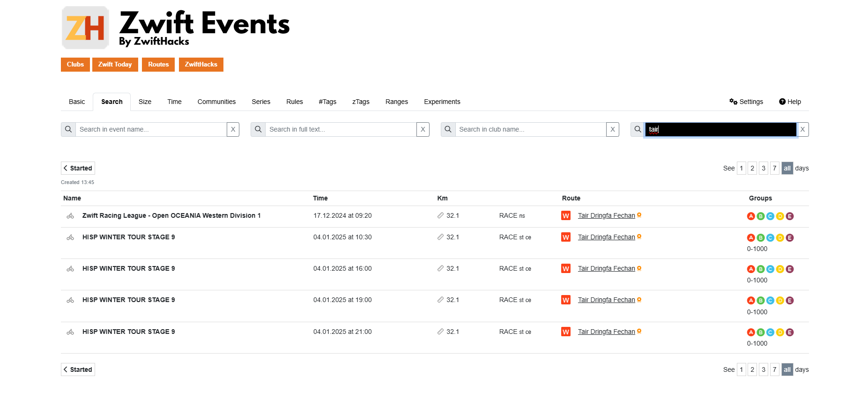Open Tair Dringfa Fechan link in 10:30 row
This screenshot has height=399, width=868.
click(x=606, y=237)
